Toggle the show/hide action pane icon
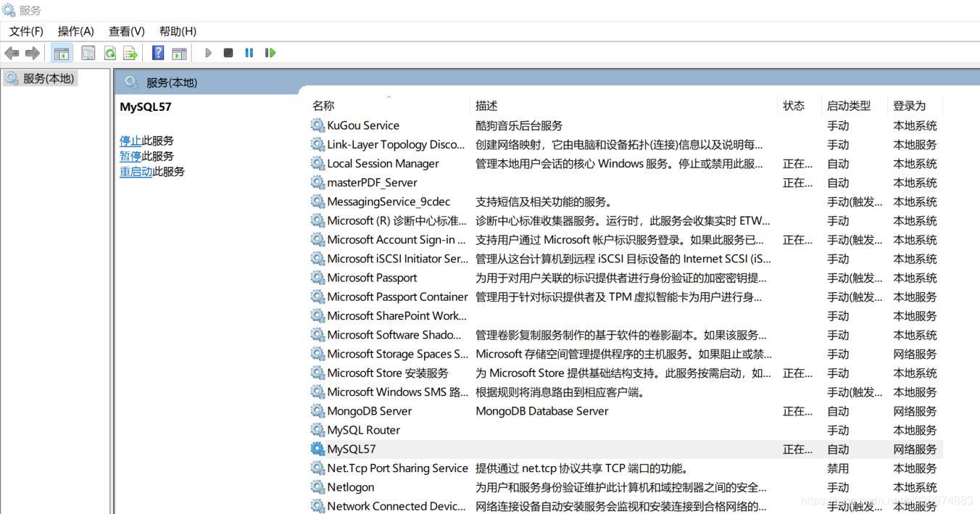980x514 pixels. (179, 53)
